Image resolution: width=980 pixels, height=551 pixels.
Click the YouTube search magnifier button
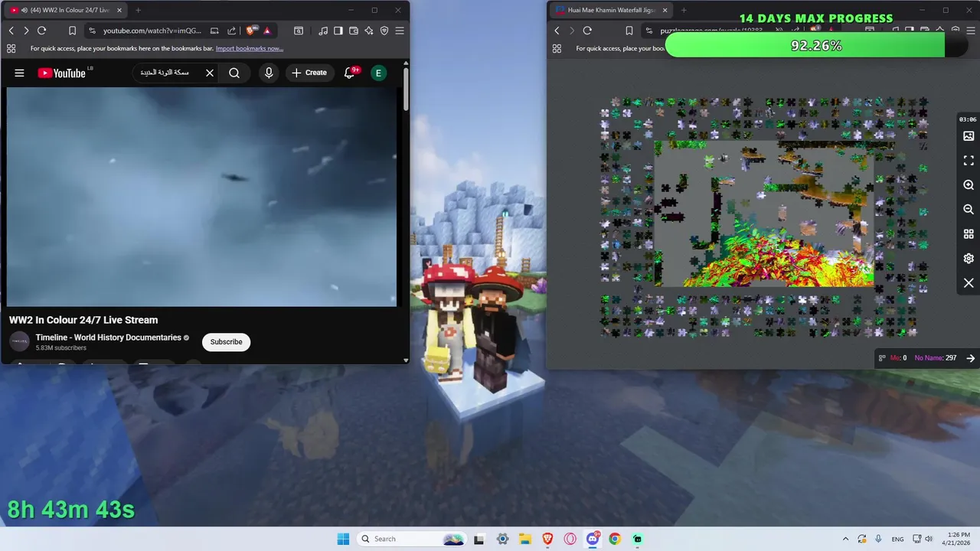point(234,73)
